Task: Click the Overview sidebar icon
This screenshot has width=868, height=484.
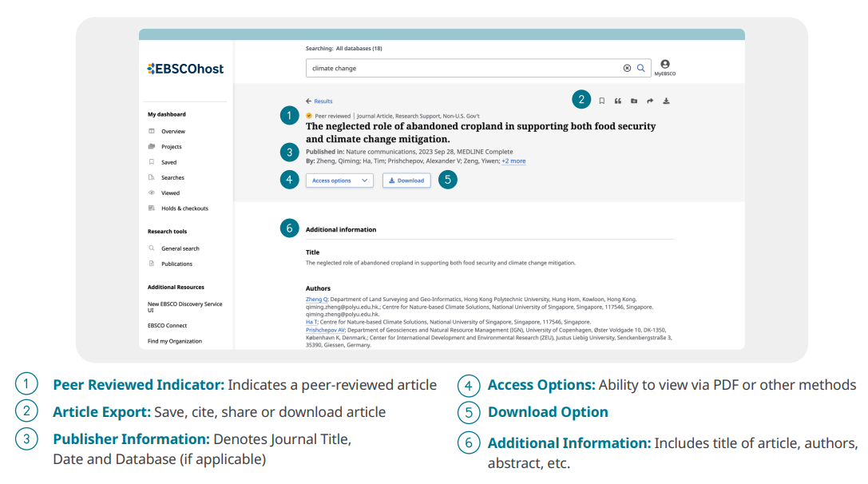Action: [152, 131]
